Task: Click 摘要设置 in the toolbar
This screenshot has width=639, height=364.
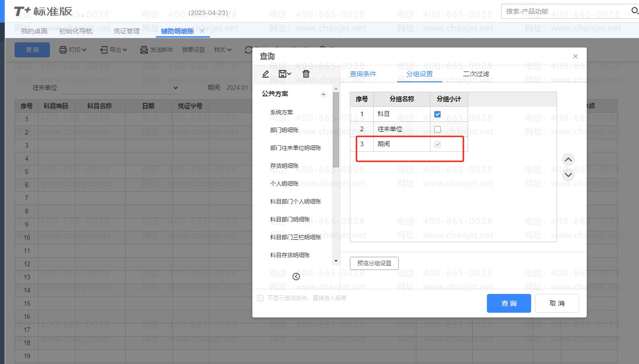Action: click(194, 49)
